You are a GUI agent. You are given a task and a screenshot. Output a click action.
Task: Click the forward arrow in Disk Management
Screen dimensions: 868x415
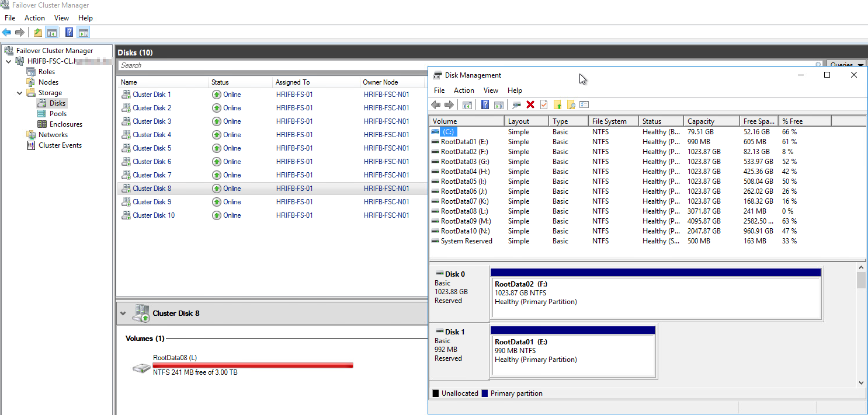[x=449, y=104]
